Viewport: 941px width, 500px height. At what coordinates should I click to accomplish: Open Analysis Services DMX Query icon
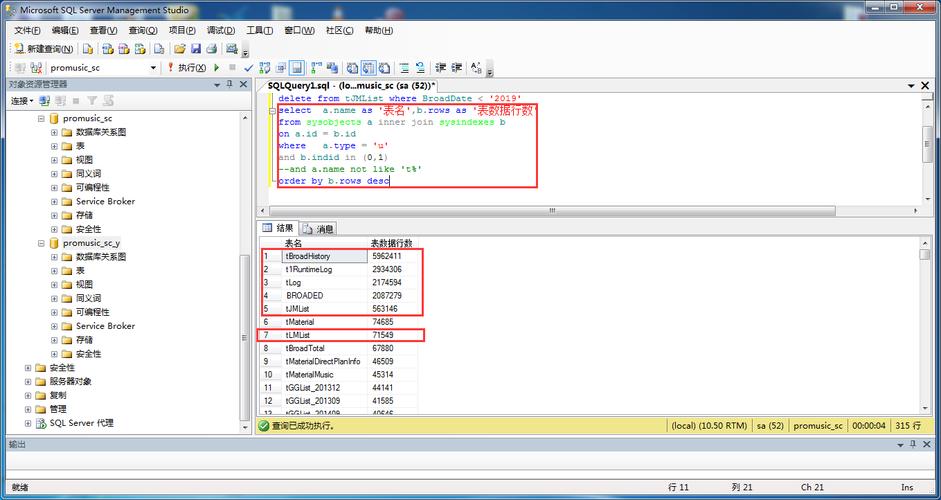pos(124,49)
